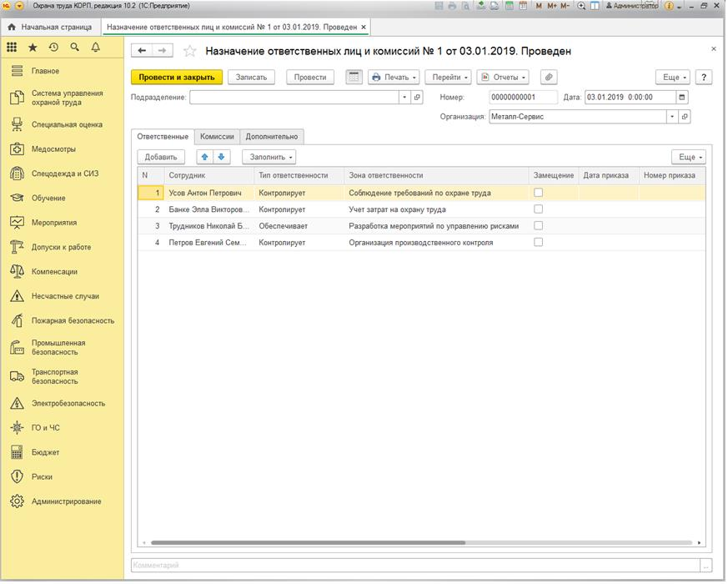Open the zoom scale magnifier icon
Image resolution: width=728 pixels, height=584 pixels.
(x=582, y=6)
